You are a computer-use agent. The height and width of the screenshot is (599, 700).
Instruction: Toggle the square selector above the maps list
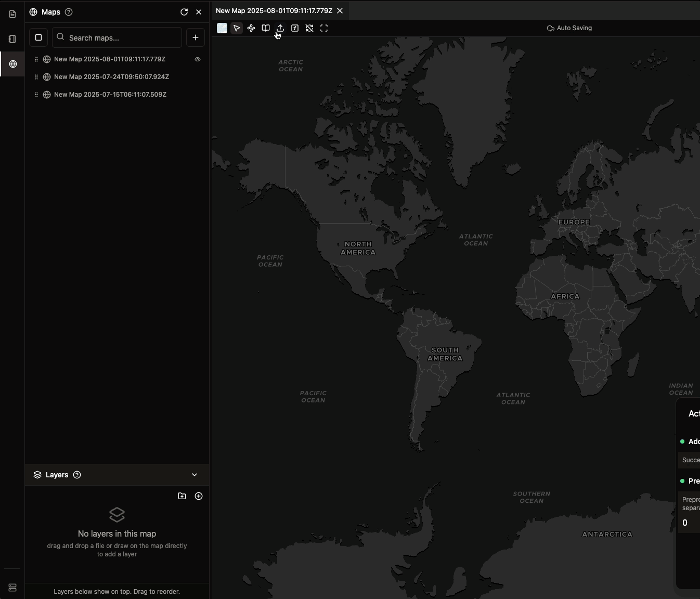pyautogui.click(x=38, y=37)
